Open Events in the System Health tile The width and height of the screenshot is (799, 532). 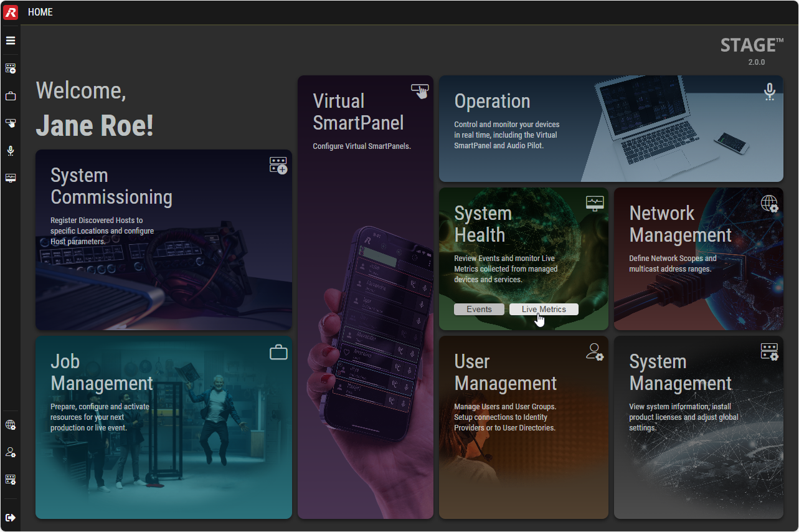[x=479, y=310]
